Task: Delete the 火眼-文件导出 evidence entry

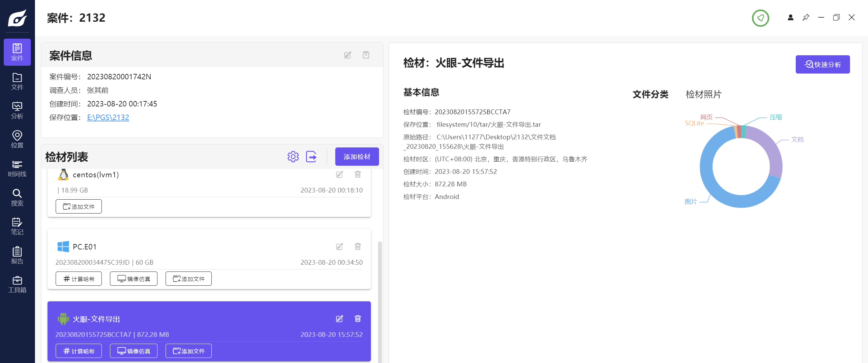Action: point(358,319)
